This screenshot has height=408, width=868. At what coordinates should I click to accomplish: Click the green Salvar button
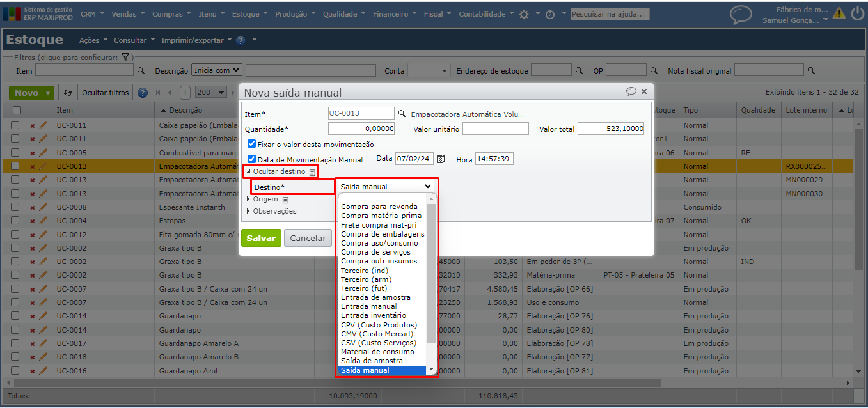(261, 238)
